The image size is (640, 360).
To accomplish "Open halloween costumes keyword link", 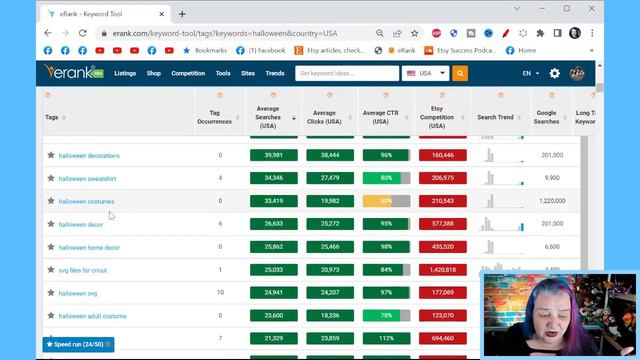I will pos(87,201).
